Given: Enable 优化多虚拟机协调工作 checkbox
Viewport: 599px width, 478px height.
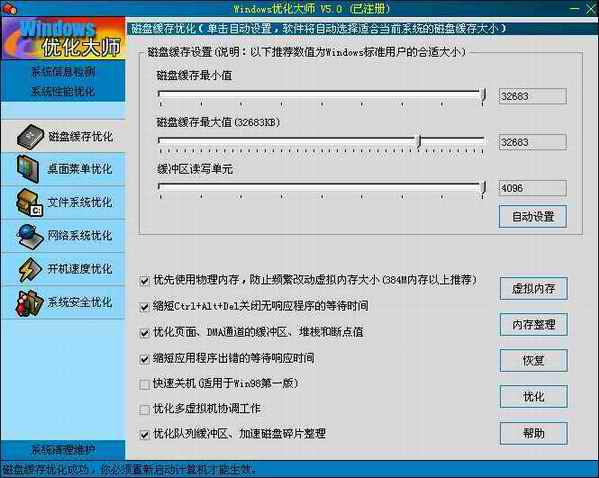Looking at the screenshot, I should [144, 410].
